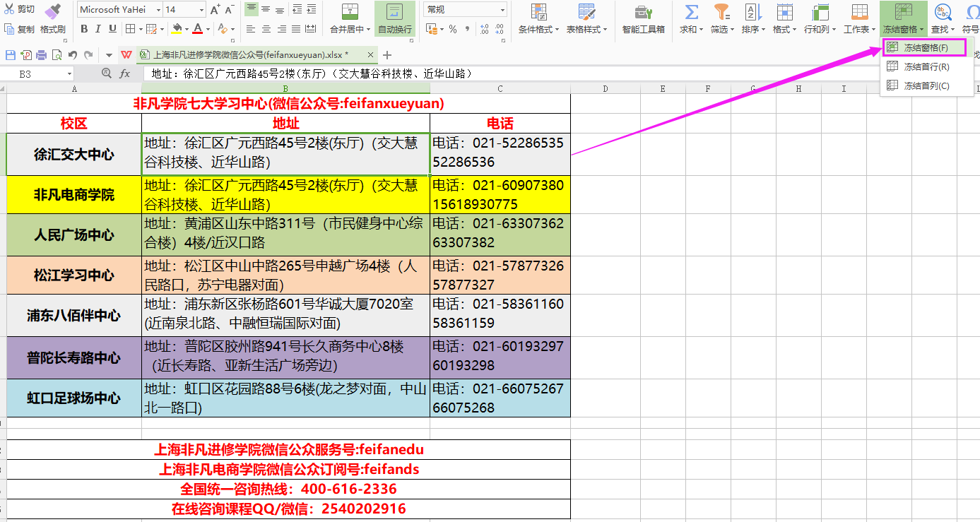This screenshot has height=522, width=980.
Task: Click the Print icon in quick toolbar
Action: point(42,55)
